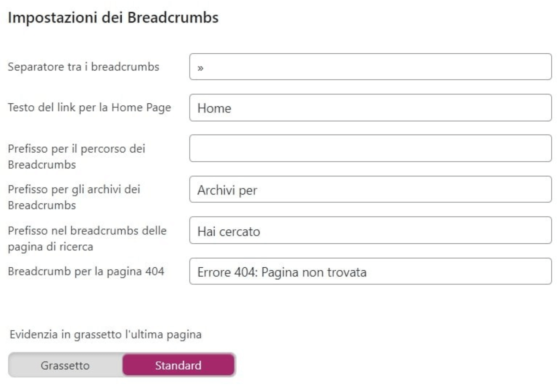Click the 'Testo del link per la Home Page' label
This screenshot has height=392, width=557.
89,108
